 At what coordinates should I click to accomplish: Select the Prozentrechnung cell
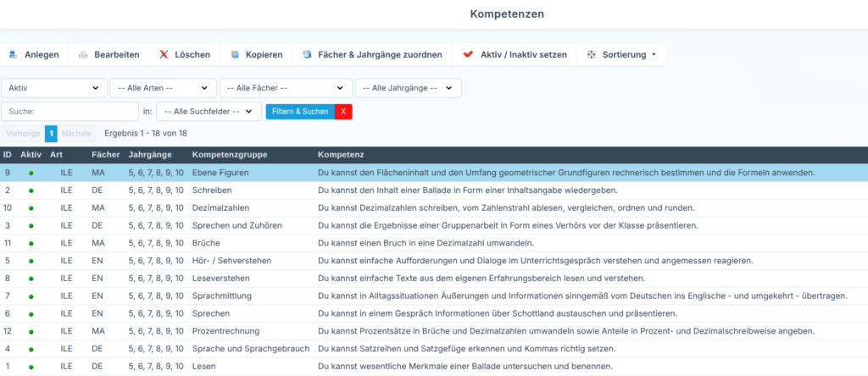coord(225,331)
